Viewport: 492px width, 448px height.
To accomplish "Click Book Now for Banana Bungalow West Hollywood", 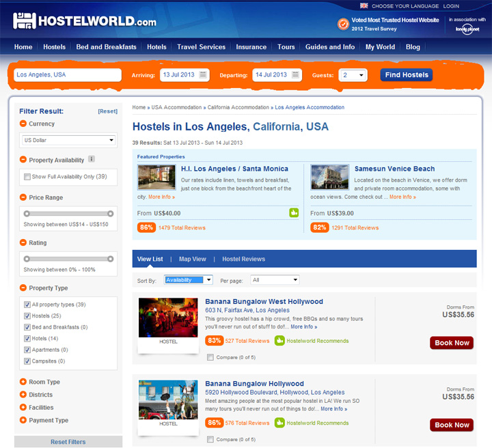I will (452, 343).
